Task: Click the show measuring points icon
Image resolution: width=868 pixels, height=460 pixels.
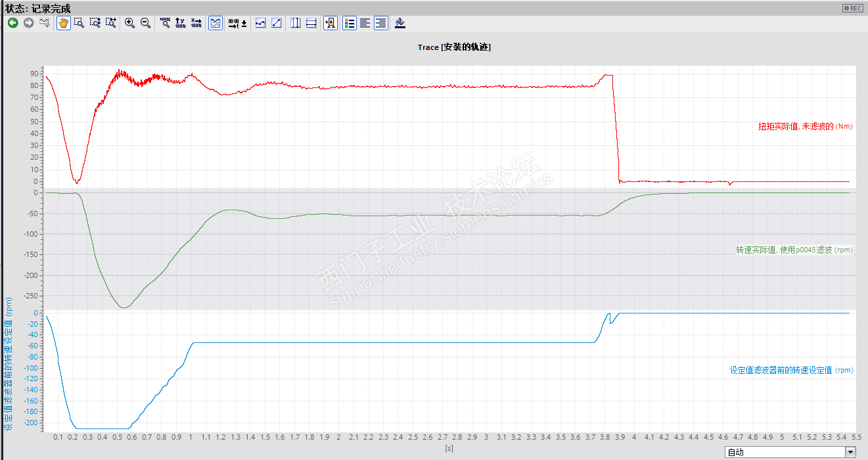Action: click(x=261, y=23)
